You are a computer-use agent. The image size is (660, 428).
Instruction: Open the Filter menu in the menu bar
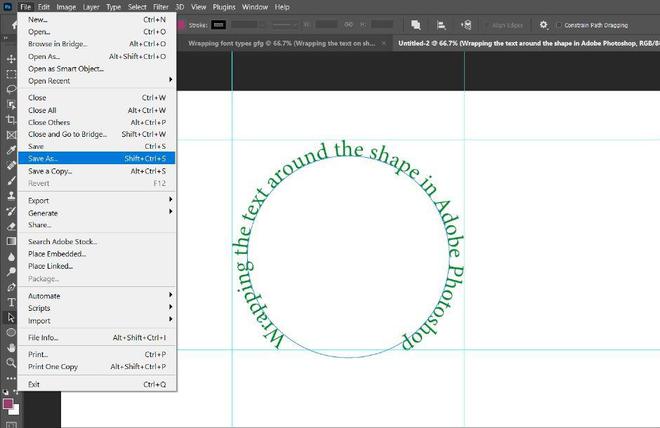pos(162,7)
